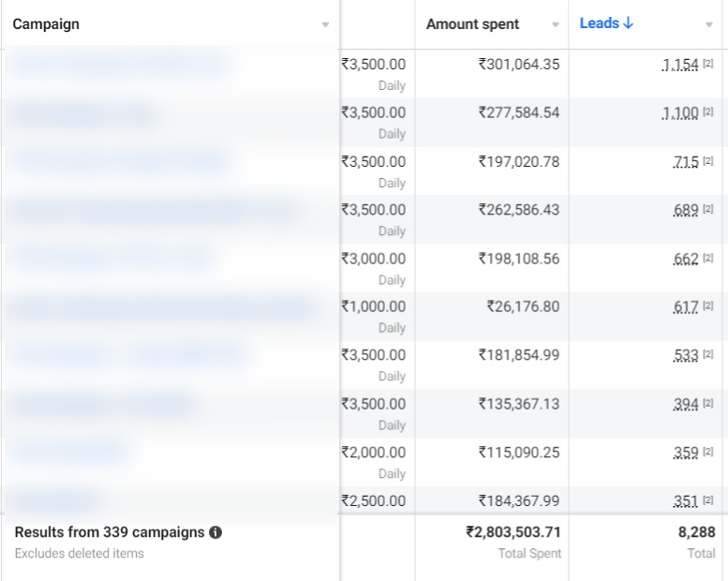Click the leads value 359
The width and height of the screenshot is (728, 581).
(x=686, y=453)
